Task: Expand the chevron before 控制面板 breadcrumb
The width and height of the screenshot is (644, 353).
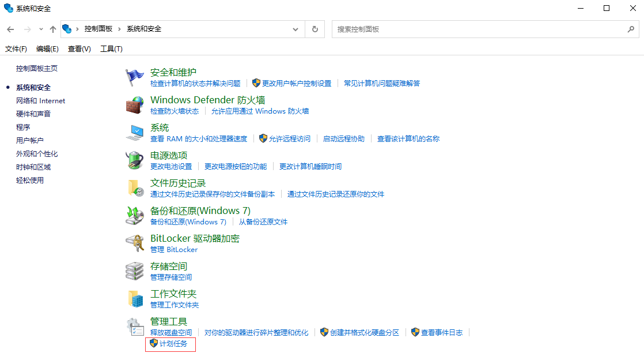Action: coord(77,29)
